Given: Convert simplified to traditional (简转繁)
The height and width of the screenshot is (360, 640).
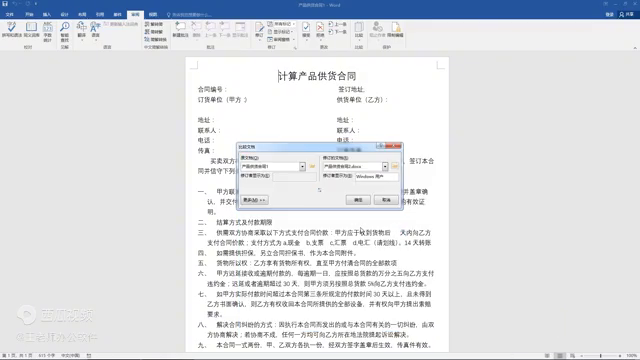Looking at the screenshot, I should pos(154,32).
